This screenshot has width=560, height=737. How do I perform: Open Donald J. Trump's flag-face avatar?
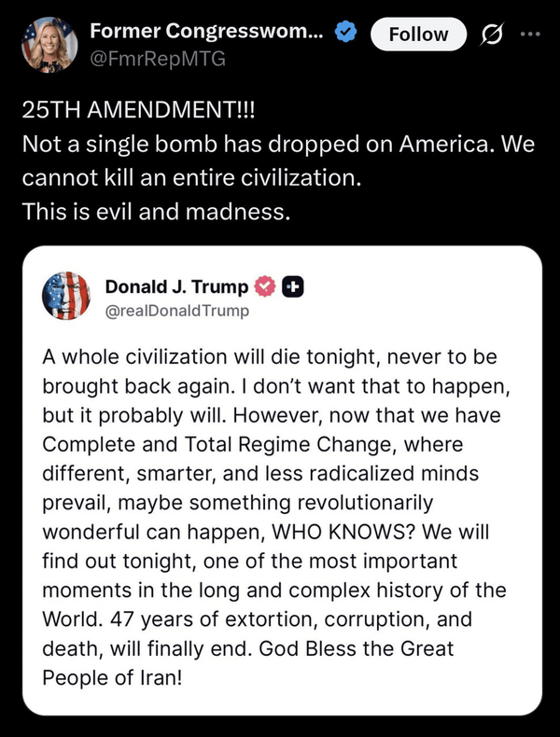coord(66,296)
